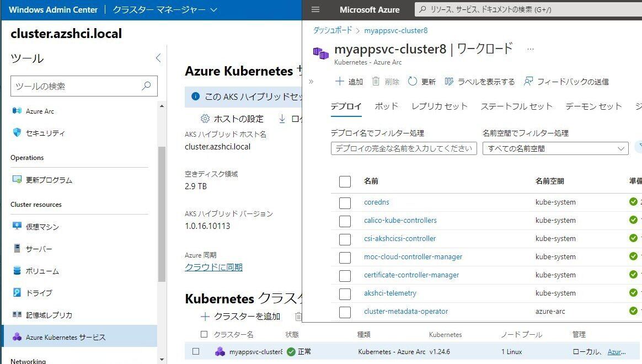Click the Azur... link in the 管理 column
The image size is (642, 364).
pos(616,351)
